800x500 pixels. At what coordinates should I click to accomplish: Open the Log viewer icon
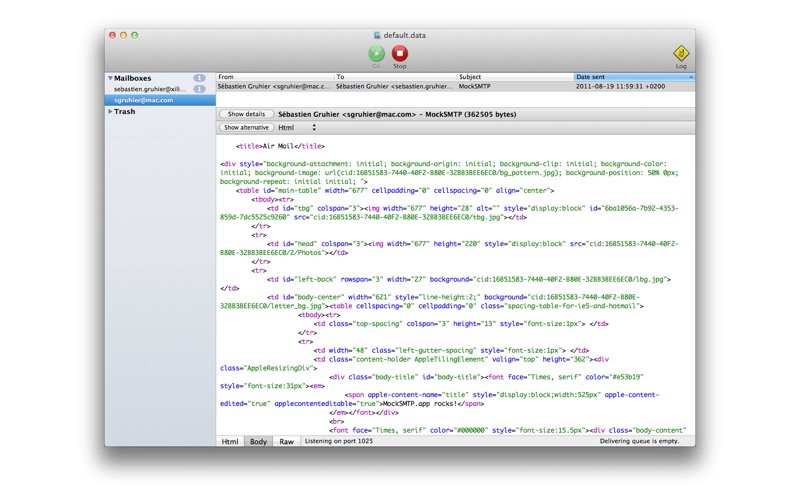[x=681, y=53]
